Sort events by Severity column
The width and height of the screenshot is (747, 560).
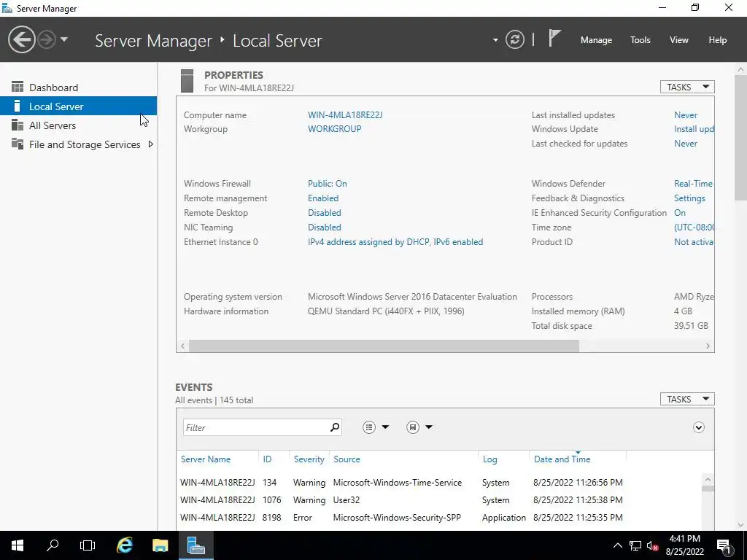309,459
